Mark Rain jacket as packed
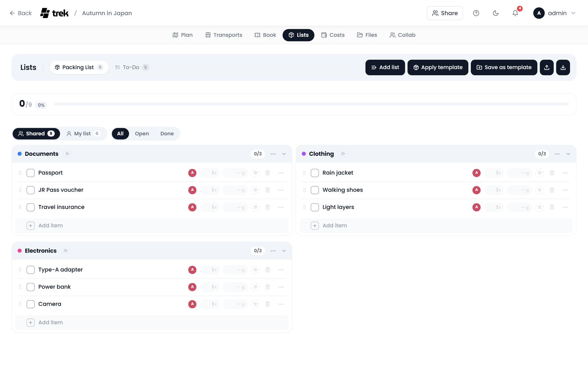The width and height of the screenshot is (588, 368). click(315, 173)
